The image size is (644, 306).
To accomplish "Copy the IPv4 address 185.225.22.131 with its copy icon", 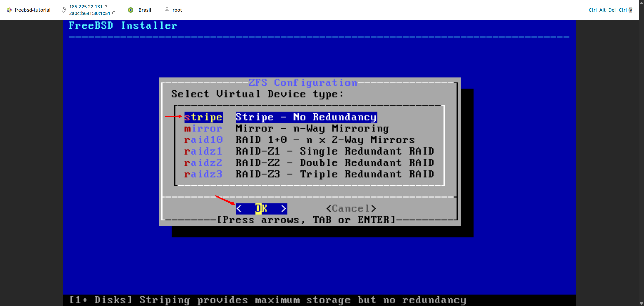I will click(x=106, y=6).
